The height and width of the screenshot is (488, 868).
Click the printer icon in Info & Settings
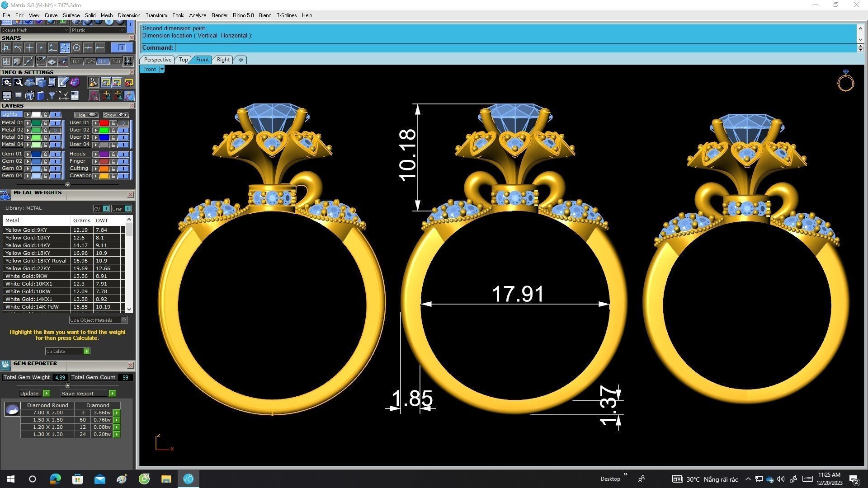[x=29, y=82]
